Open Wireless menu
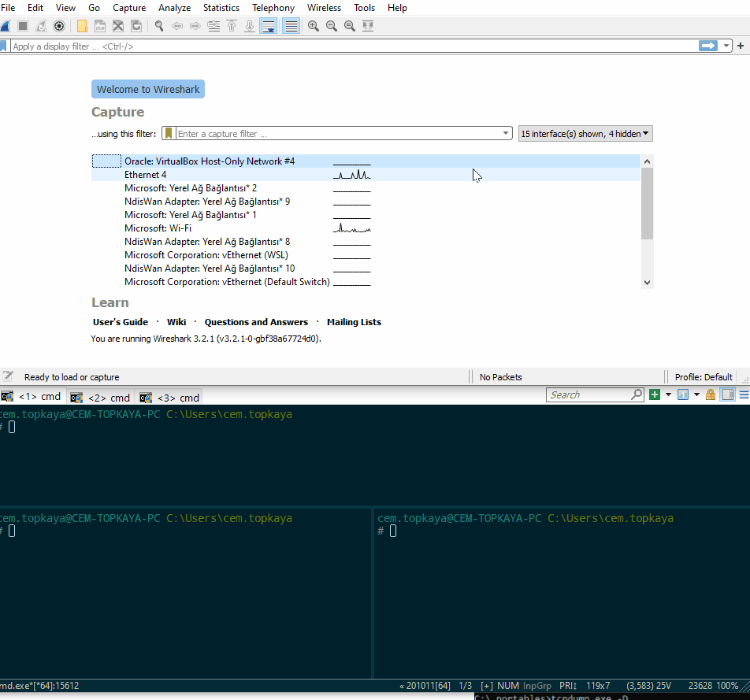The image size is (750, 700). (324, 8)
